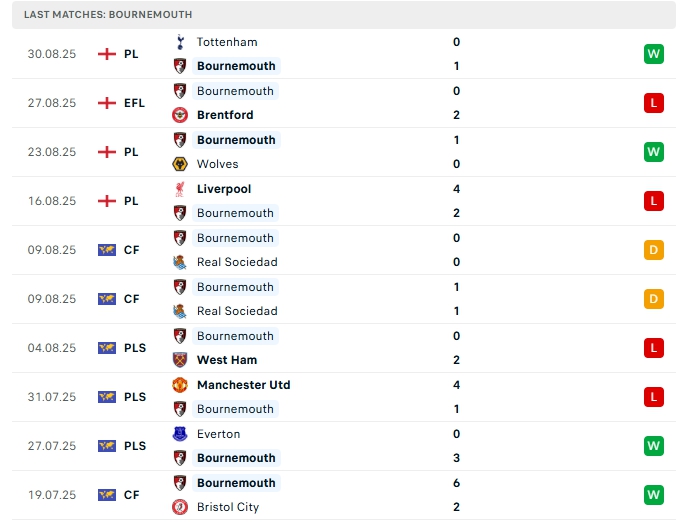Open the Liverpool team link
The width and height of the screenshot is (686, 522).
tap(224, 189)
